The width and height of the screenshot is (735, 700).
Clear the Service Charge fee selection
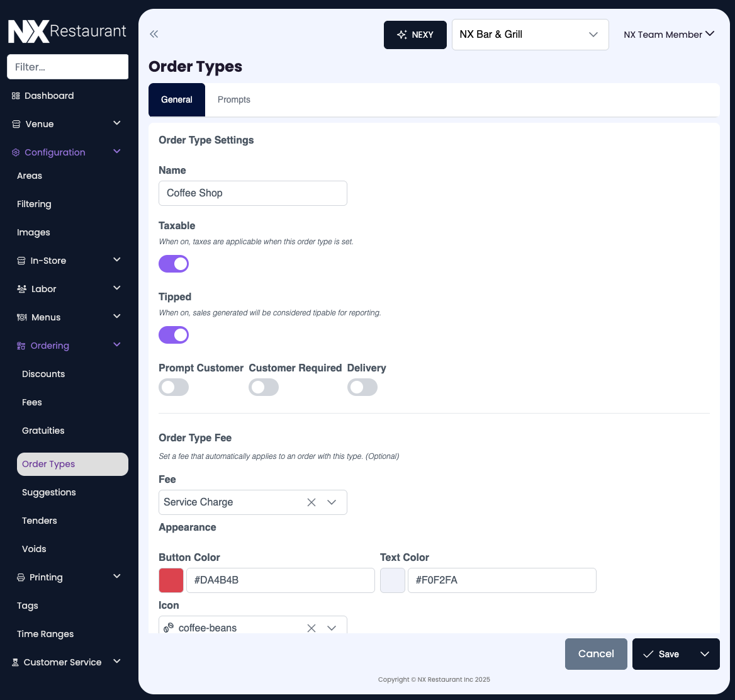[311, 502]
